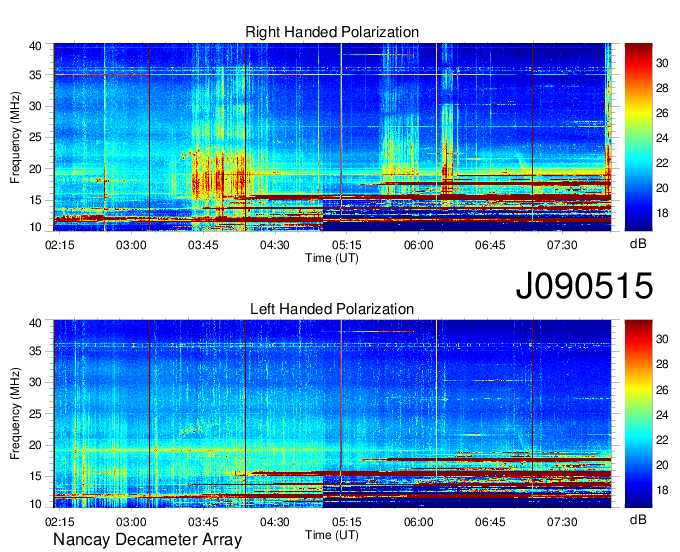Screen dimensions: 680x552
Task: Click the 25 MHz tick label on bottom plot
Action: click(x=35, y=414)
